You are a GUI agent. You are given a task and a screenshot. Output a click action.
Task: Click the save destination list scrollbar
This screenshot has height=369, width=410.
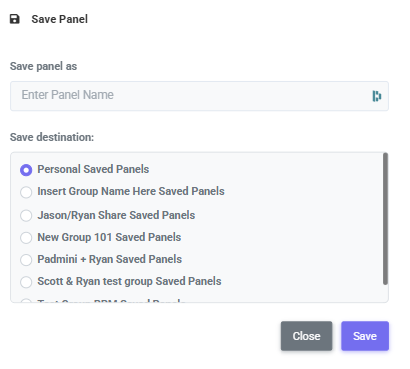(x=385, y=219)
